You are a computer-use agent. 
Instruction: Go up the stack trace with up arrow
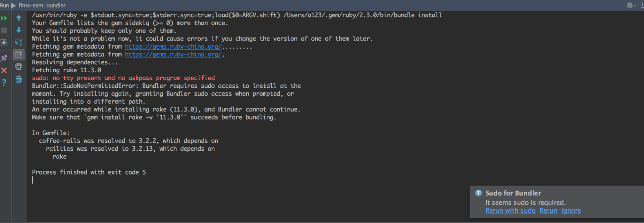[19, 18]
